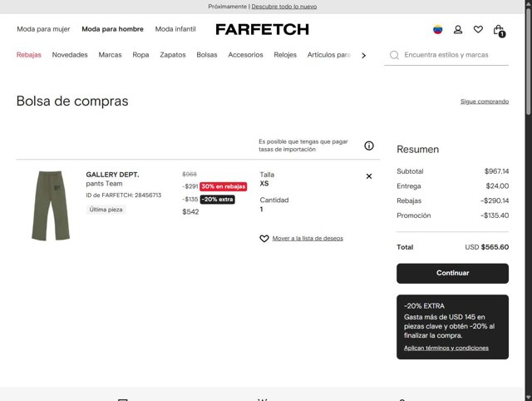532x401 pixels.
Task: Follow the Sigue comprando link
Action: pos(485,101)
